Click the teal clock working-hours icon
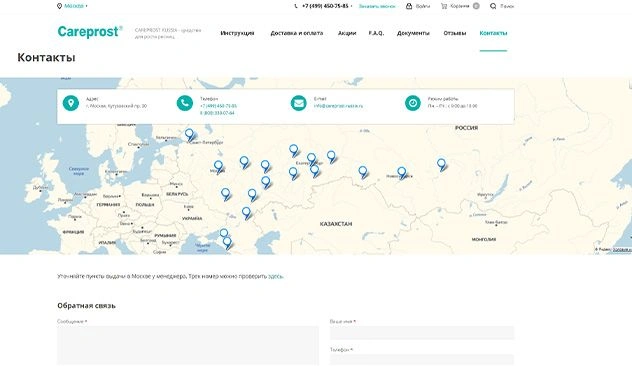The height and width of the screenshot is (366, 632). [413, 103]
